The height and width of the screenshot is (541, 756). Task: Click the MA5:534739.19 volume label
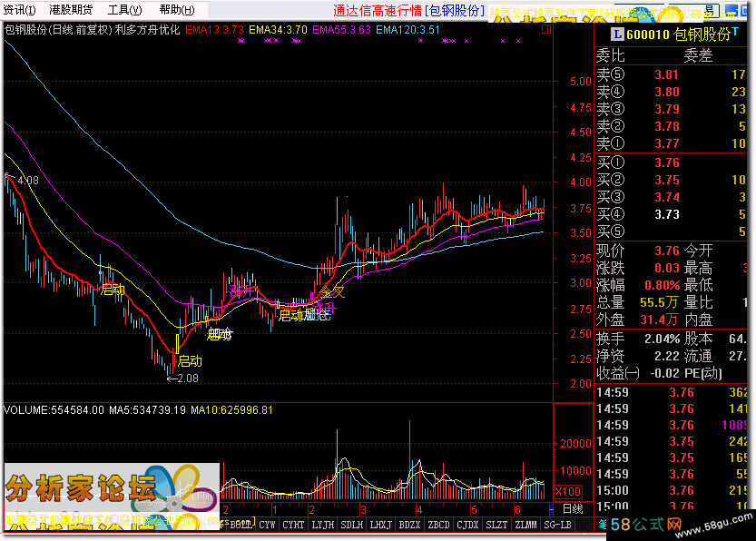[x=148, y=410]
